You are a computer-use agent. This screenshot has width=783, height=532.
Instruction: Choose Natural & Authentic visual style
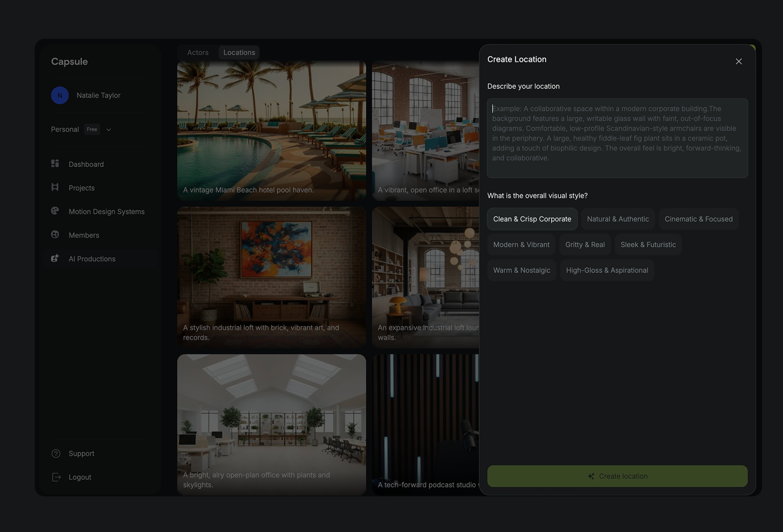point(618,219)
